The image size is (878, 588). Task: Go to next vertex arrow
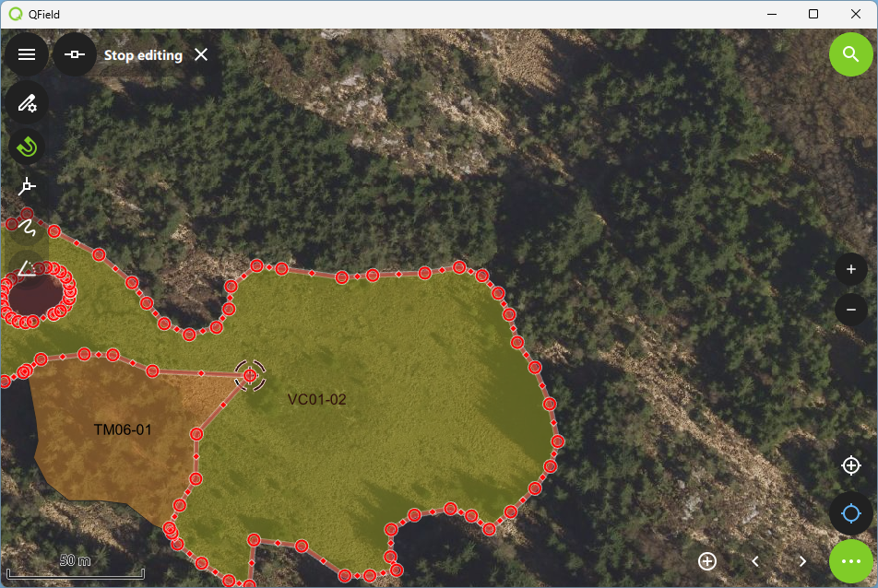[802, 561]
